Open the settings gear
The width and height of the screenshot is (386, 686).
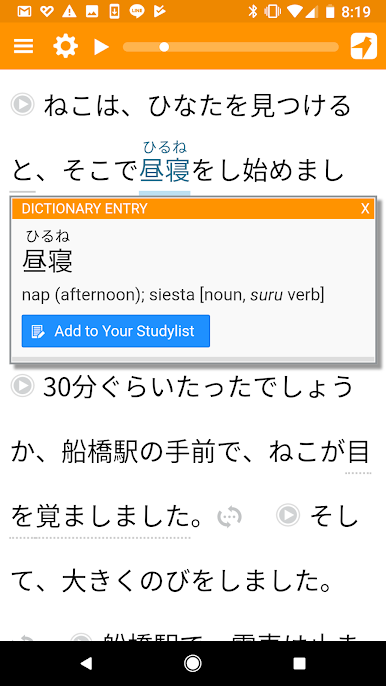[66, 46]
